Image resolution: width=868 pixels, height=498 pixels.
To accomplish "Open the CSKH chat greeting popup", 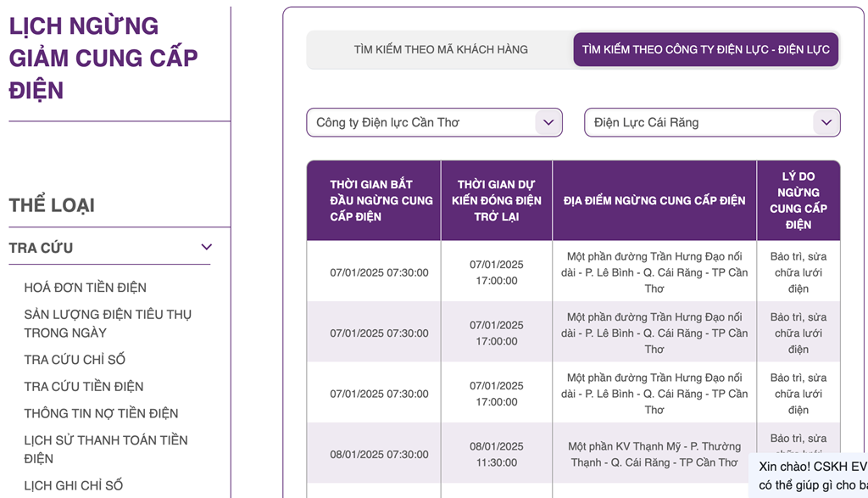I will pos(811,475).
